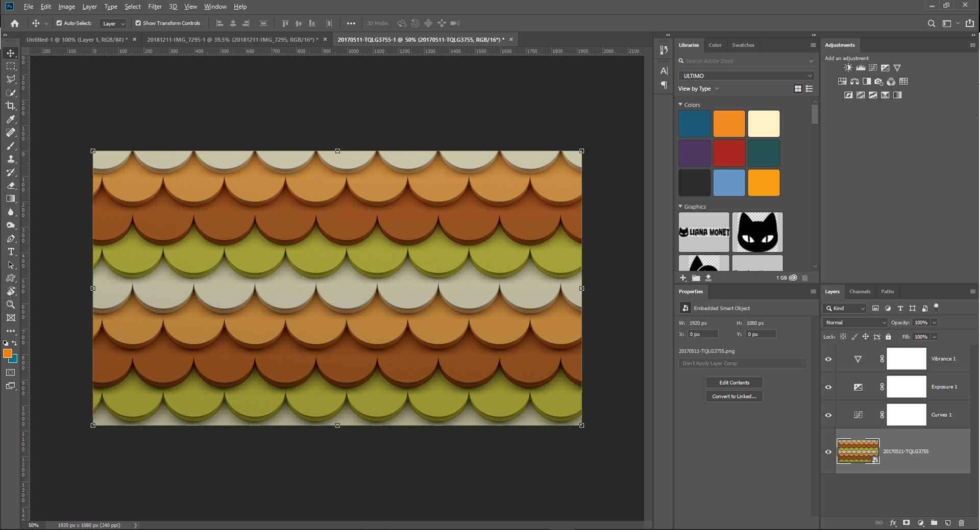The image size is (980, 530).
Task: Pick the Zoom tool
Action: point(11,305)
